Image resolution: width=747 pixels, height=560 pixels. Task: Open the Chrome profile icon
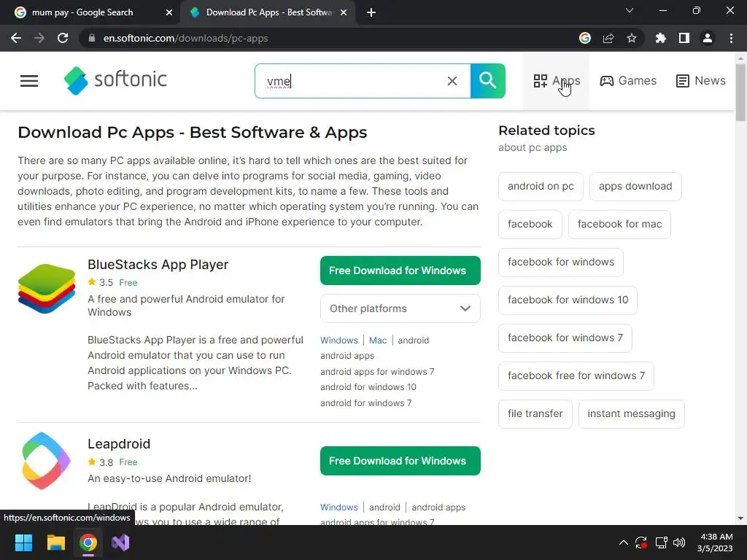click(x=708, y=38)
